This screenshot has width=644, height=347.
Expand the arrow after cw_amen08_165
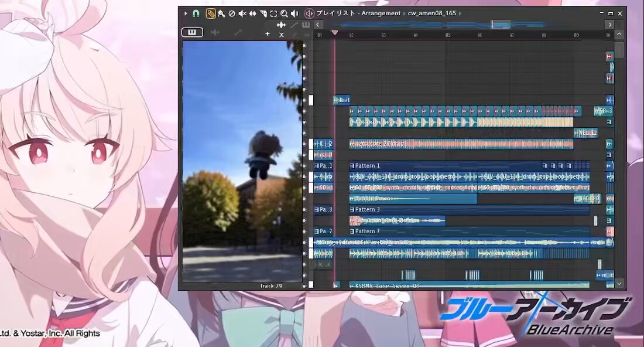(x=460, y=13)
